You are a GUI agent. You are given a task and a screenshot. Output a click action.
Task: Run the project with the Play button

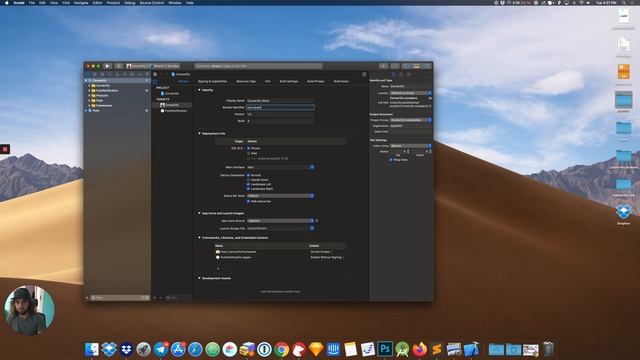[108, 66]
